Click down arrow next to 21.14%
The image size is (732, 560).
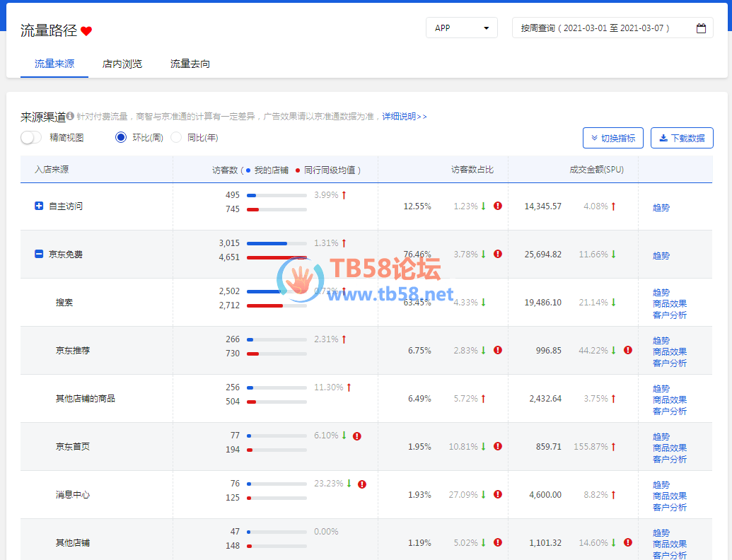(x=613, y=303)
